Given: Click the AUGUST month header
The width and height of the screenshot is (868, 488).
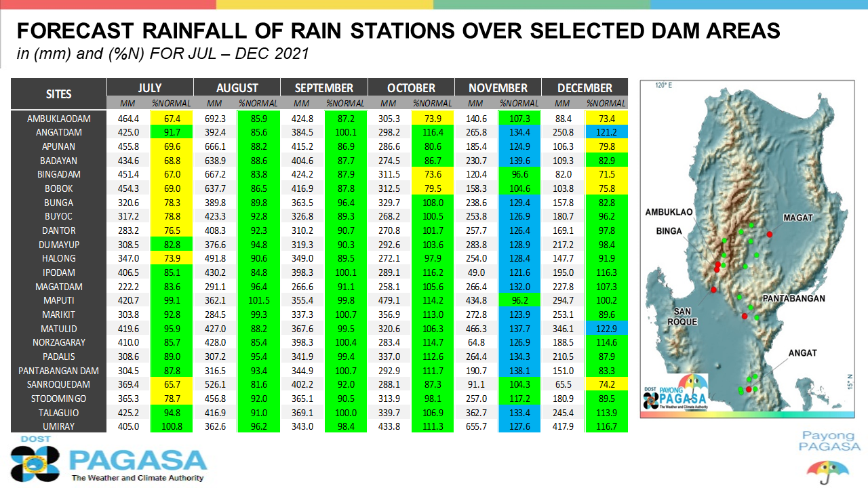Looking at the screenshot, I should tap(237, 88).
